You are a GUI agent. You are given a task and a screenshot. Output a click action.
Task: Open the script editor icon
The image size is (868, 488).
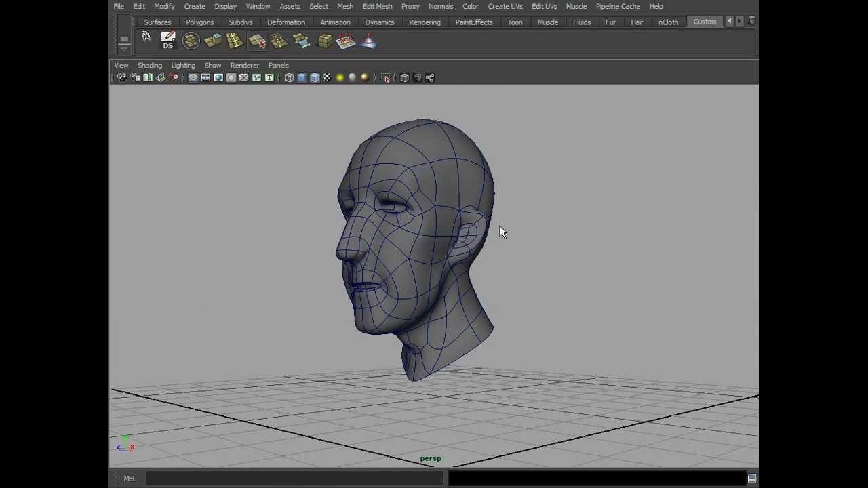(752, 479)
